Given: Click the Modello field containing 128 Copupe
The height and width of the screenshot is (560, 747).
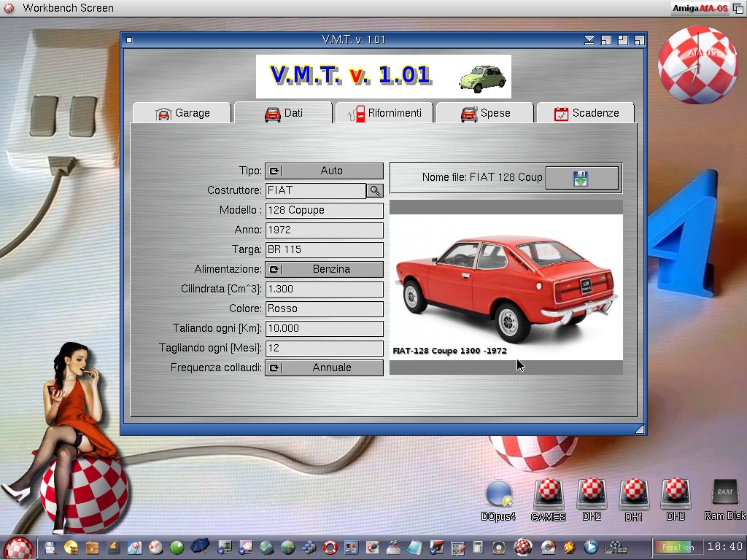Looking at the screenshot, I should [x=324, y=210].
